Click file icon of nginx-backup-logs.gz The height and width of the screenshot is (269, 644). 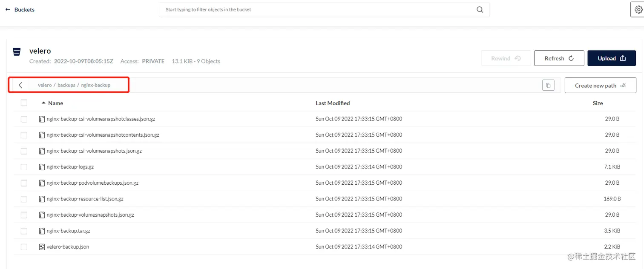click(42, 167)
